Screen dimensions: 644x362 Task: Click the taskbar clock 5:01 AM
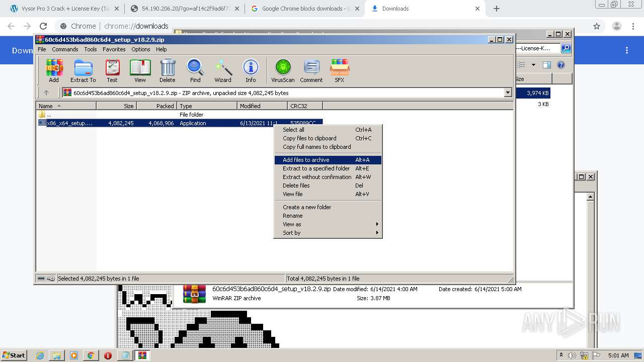618,355
